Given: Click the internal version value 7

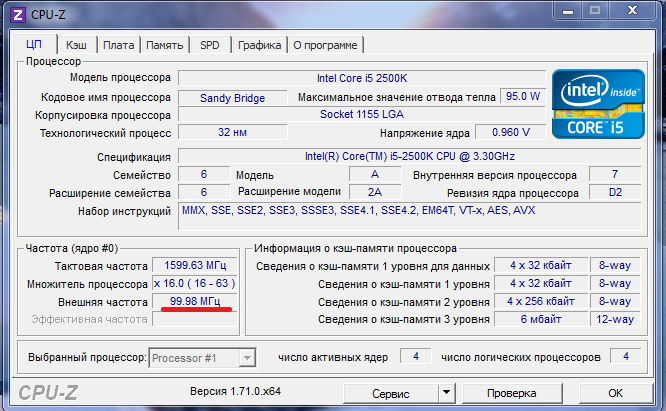Looking at the screenshot, I should click(x=615, y=174).
